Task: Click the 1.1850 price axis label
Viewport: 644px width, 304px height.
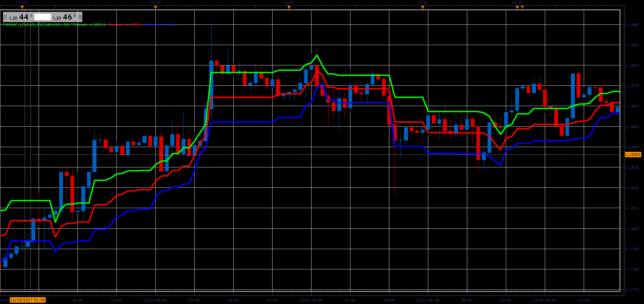Action: 632,127
